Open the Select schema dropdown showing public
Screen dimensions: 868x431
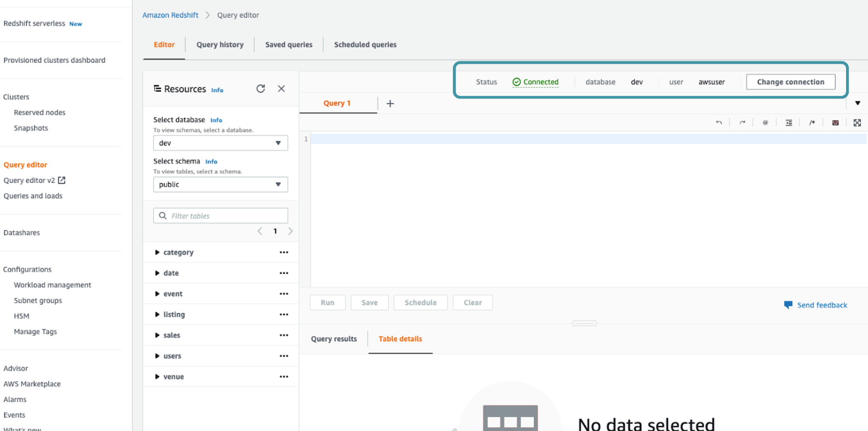(x=220, y=184)
